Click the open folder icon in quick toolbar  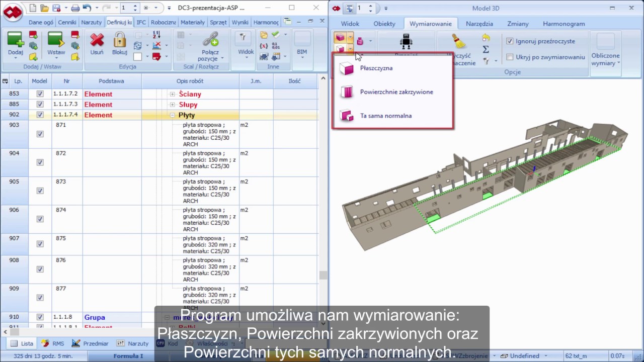click(45, 8)
